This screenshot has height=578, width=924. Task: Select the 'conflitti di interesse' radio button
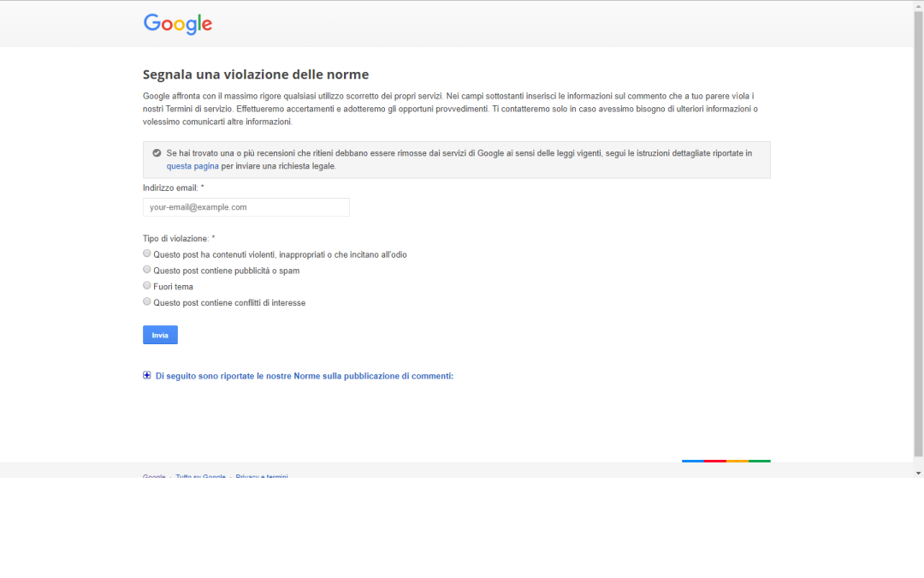click(147, 302)
